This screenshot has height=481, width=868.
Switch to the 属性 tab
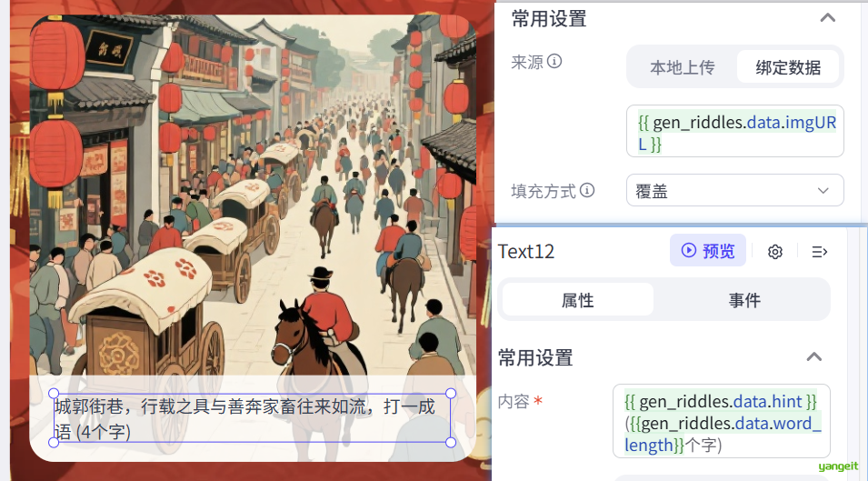coord(578,300)
